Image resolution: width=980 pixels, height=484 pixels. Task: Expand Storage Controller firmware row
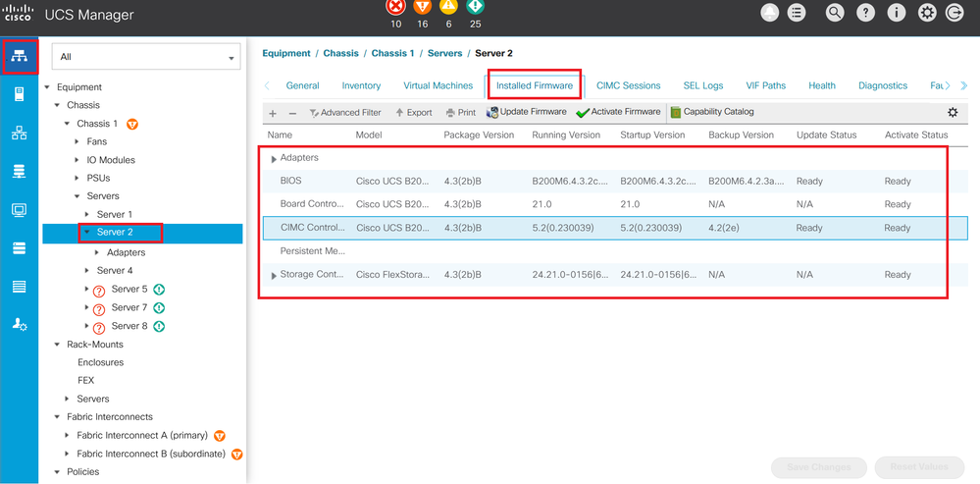tap(274, 276)
